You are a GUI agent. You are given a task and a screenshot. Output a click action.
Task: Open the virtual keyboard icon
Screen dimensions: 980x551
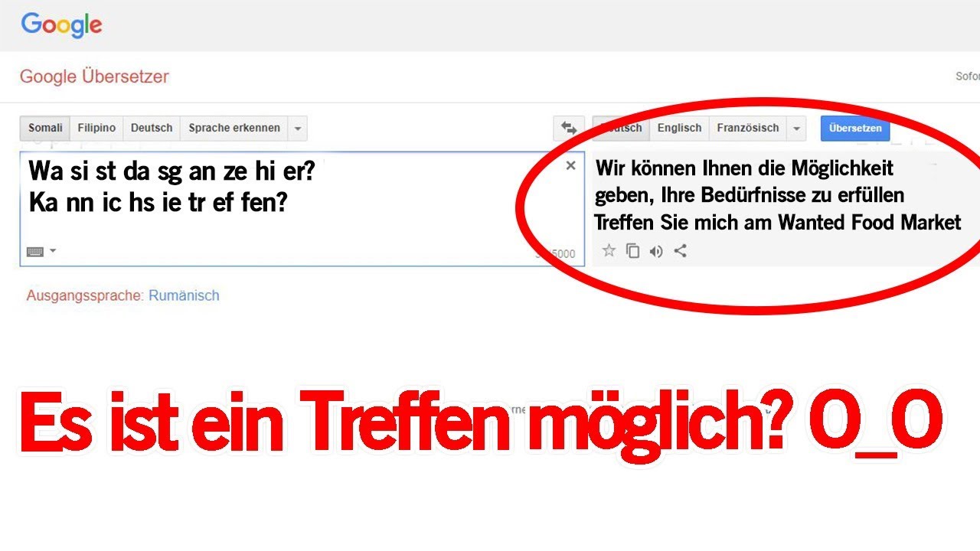tap(35, 251)
